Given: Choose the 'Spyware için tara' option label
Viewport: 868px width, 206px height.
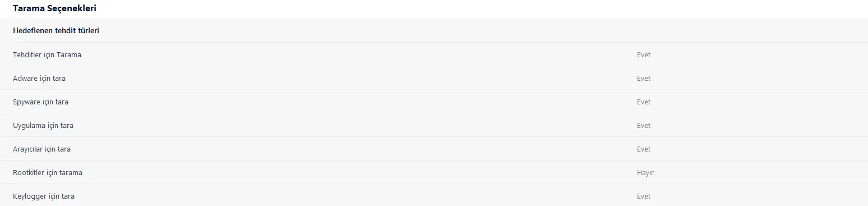Looking at the screenshot, I should pyautogui.click(x=41, y=102).
